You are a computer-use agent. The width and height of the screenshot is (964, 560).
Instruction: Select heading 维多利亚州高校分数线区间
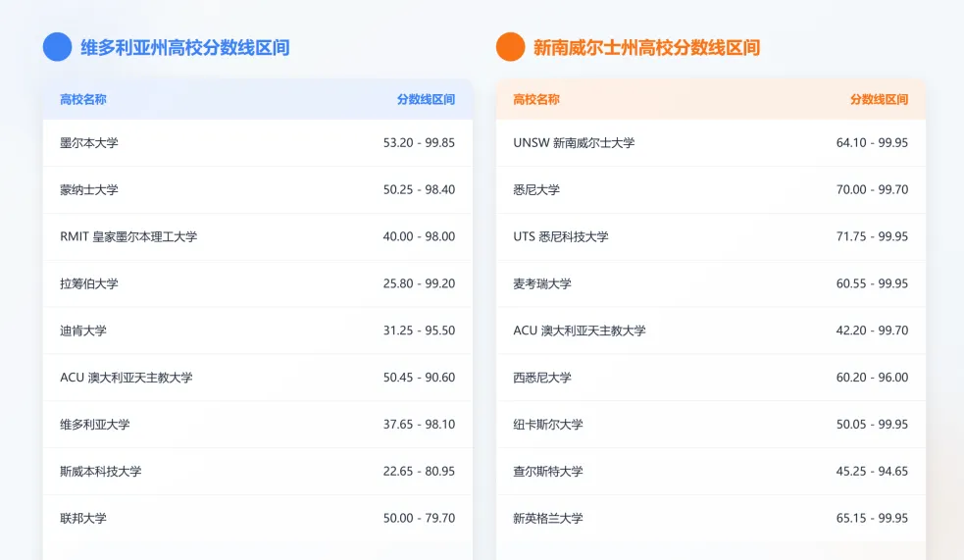(185, 47)
